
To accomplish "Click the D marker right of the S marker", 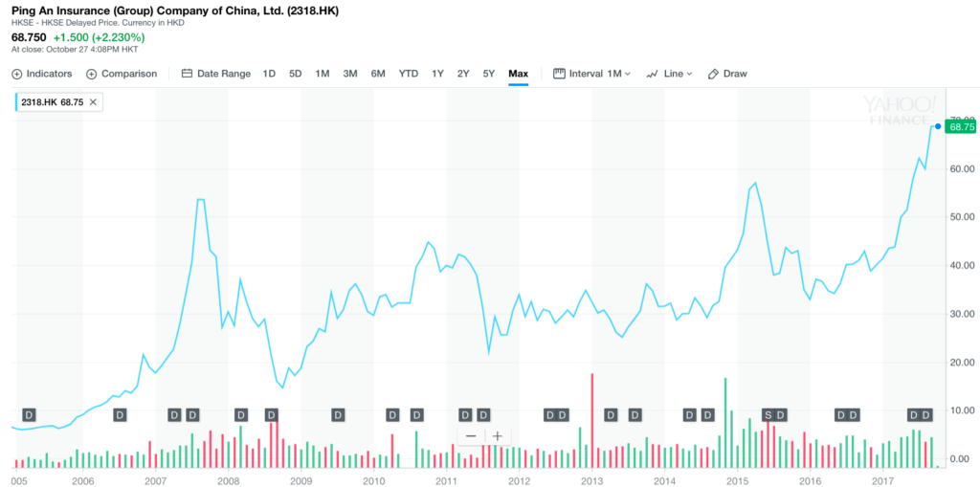I will 781,414.
